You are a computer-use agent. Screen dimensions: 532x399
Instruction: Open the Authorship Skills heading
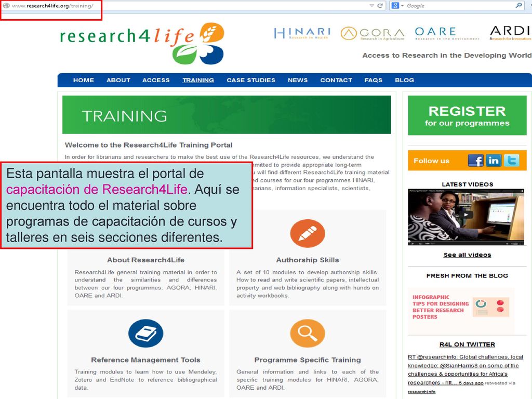(308, 260)
